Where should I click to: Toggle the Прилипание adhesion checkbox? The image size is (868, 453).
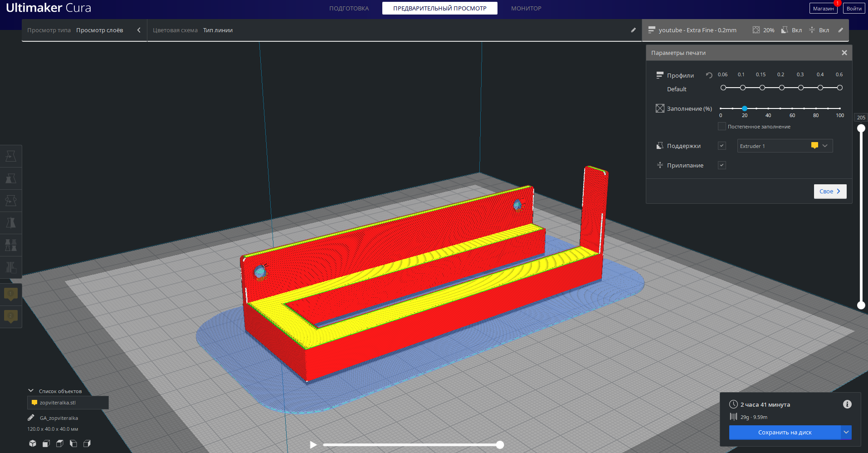point(722,165)
